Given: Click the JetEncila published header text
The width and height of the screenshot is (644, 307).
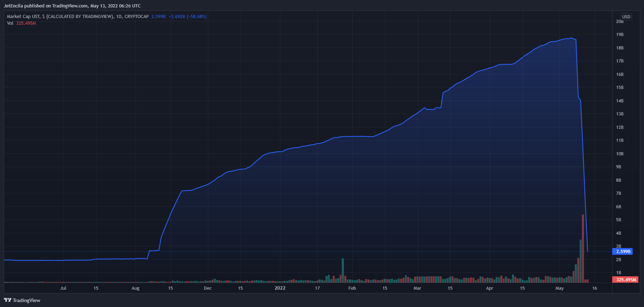Looking at the screenshot, I should 72,6.
